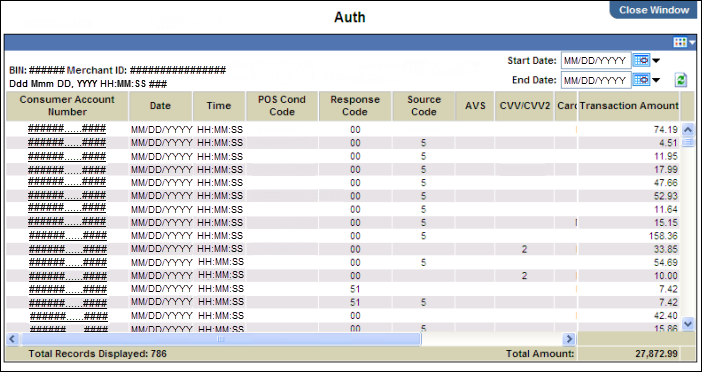
Task: Click the Transaction Amount column header
Action: [x=629, y=106]
